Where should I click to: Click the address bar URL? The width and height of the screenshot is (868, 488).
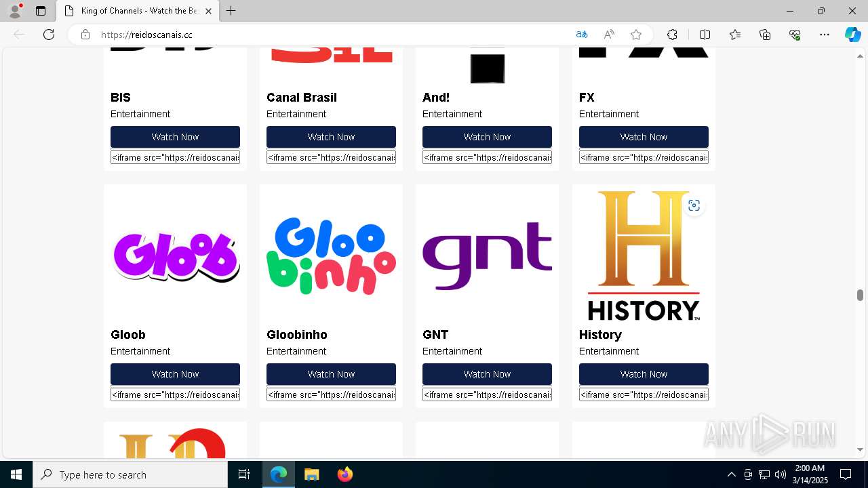(146, 35)
